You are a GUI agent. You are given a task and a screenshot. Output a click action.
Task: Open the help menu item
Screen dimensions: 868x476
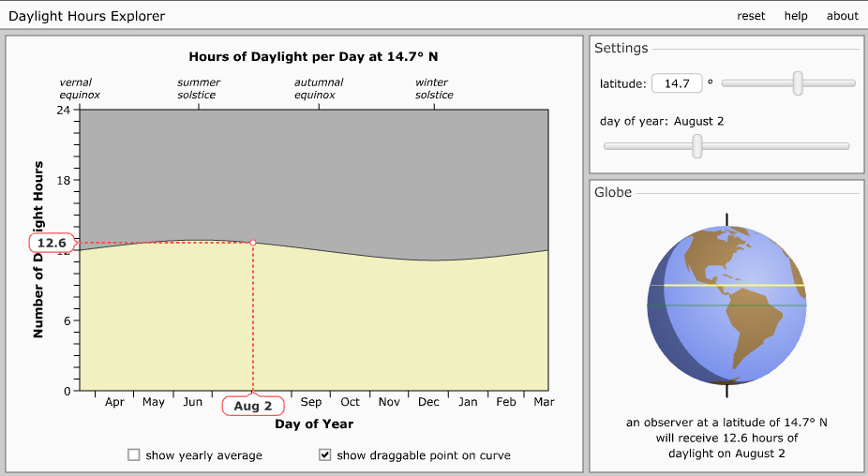pos(796,16)
